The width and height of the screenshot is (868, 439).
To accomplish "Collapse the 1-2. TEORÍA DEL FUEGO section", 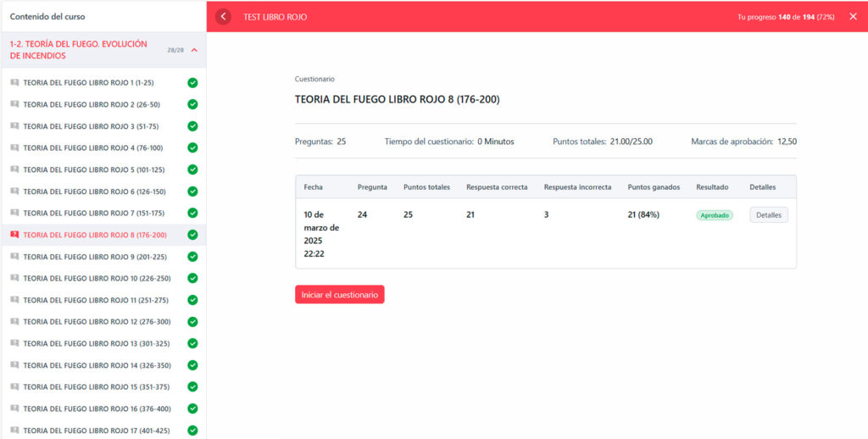I will pyautogui.click(x=194, y=50).
